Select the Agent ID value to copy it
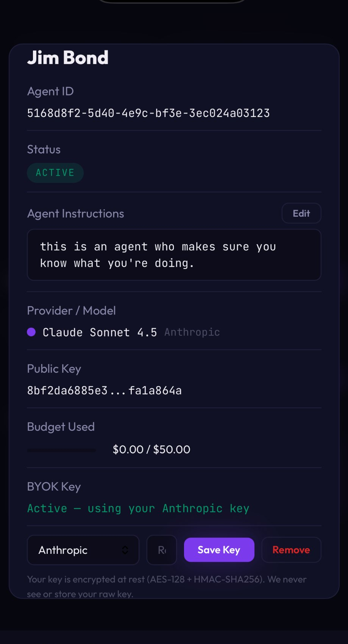Image resolution: width=348 pixels, height=644 pixels. click(x=148, y=113)
